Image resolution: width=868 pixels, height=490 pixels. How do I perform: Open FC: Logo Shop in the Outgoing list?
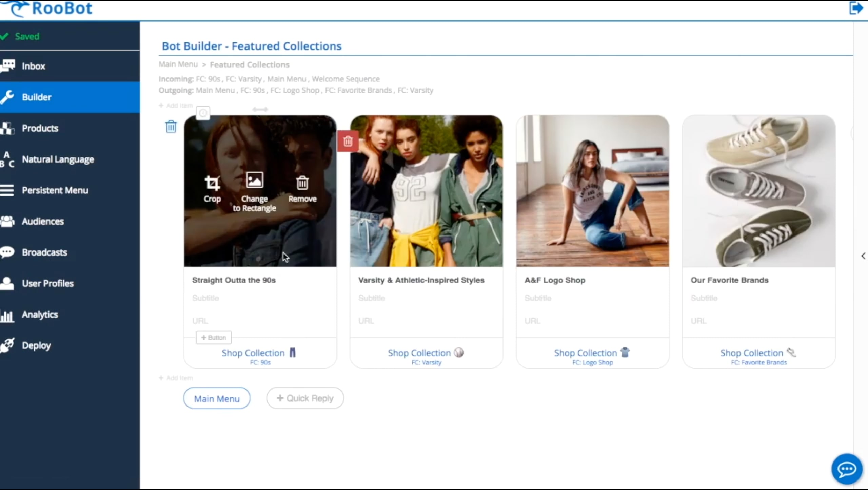click(x=295, y=90)
